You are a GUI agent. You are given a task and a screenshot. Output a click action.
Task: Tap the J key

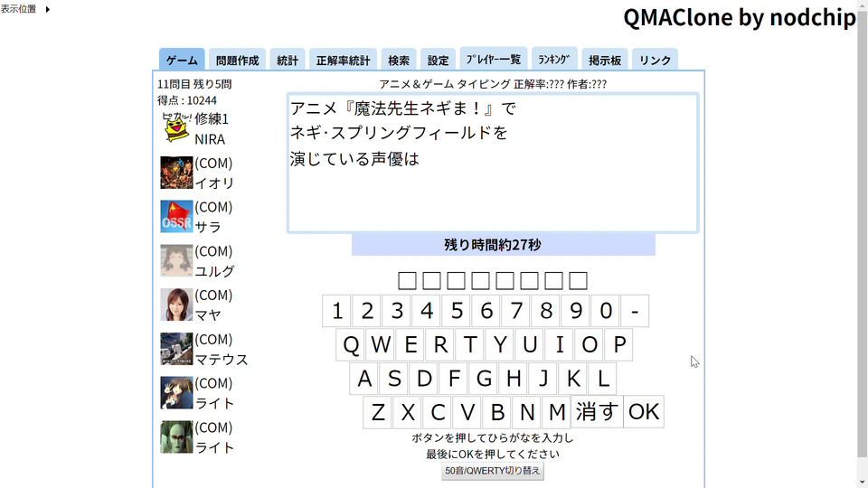pos(543,379)
